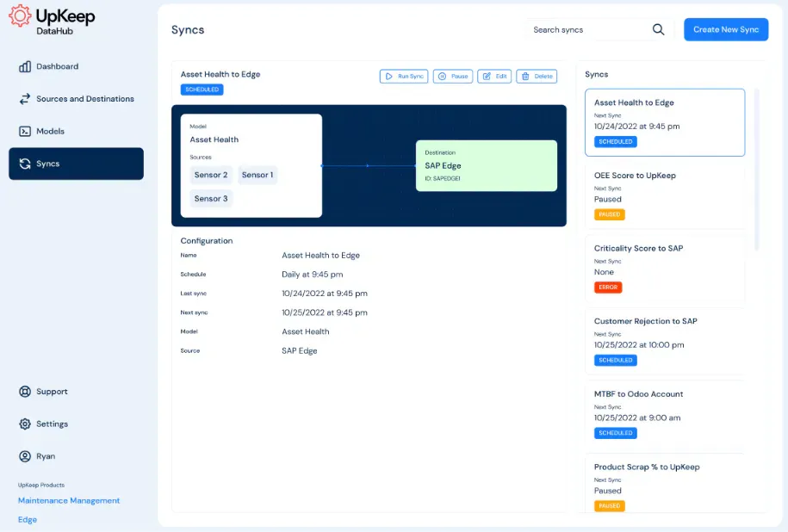Click the Sensor 1 source chip
The height and width of the screenshot is (532, 788).
[257, 175]
